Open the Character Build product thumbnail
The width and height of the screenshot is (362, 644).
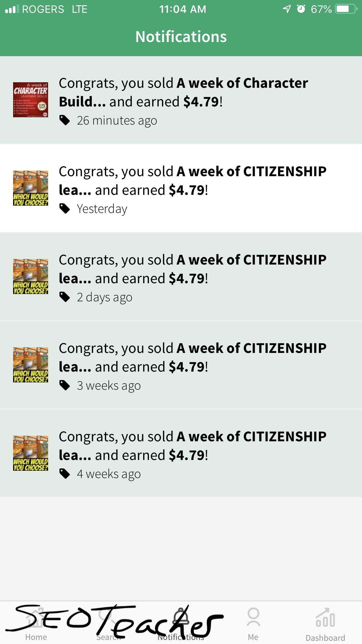pos(31,100)
